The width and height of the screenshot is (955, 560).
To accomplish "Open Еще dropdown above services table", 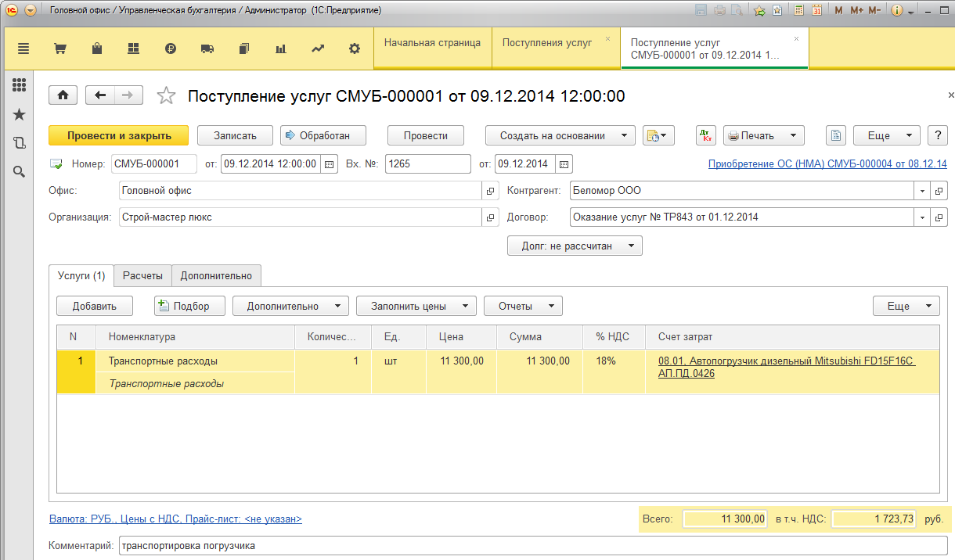I will pyautogui.click(x=906, y=306).
